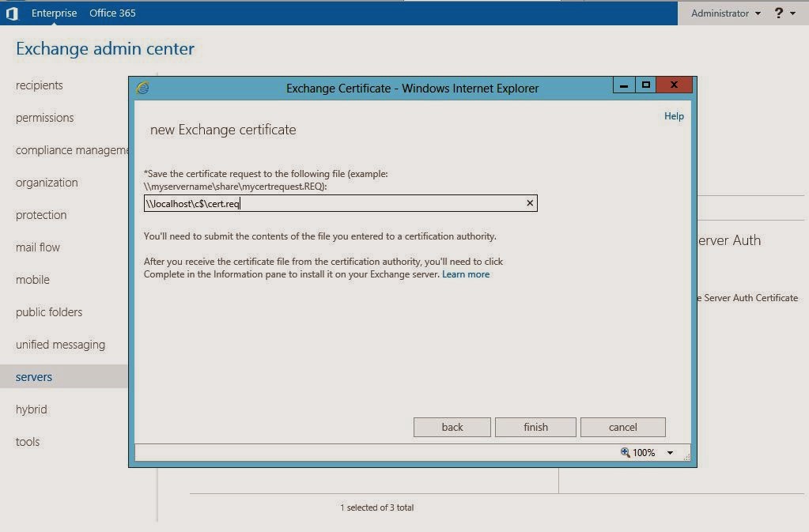Open the Administrator account dropdown
809x532 pixels.
725,13
